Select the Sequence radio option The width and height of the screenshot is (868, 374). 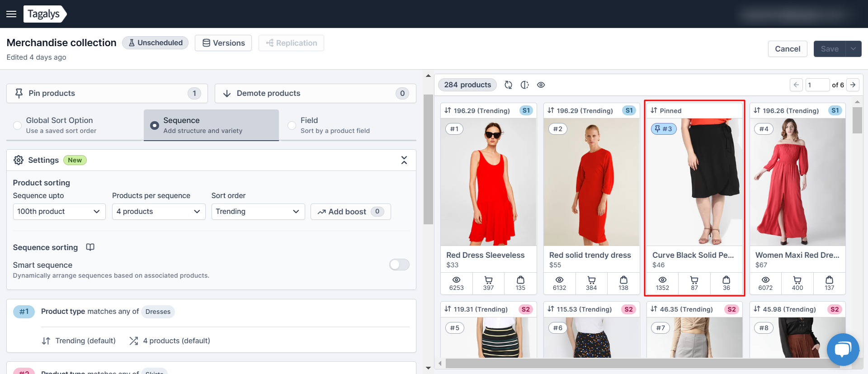tap(155, 125)
